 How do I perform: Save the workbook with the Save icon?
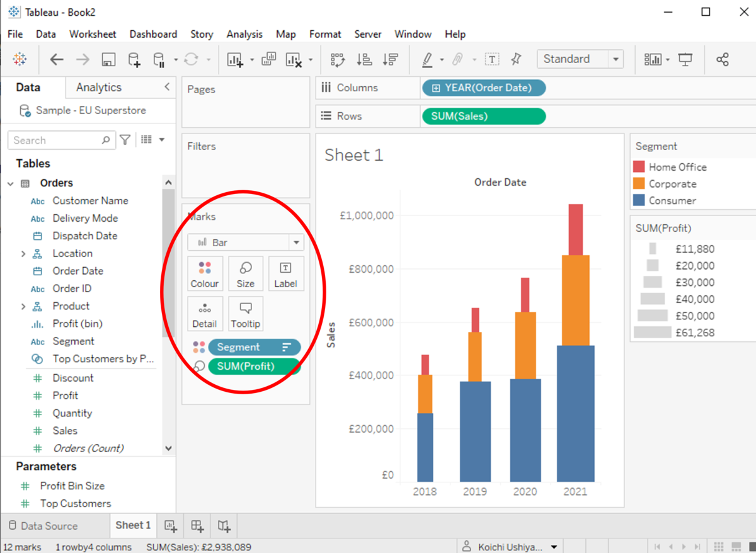[x=108, y=60]
